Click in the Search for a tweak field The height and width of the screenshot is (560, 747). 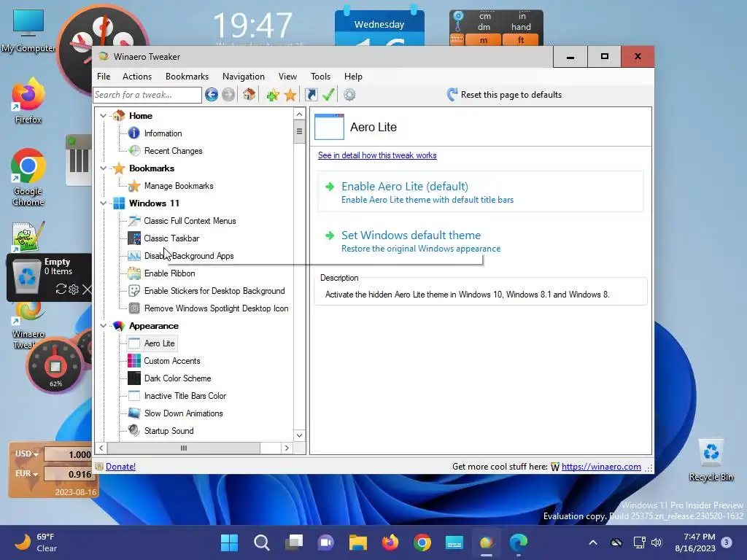point(147,95)
